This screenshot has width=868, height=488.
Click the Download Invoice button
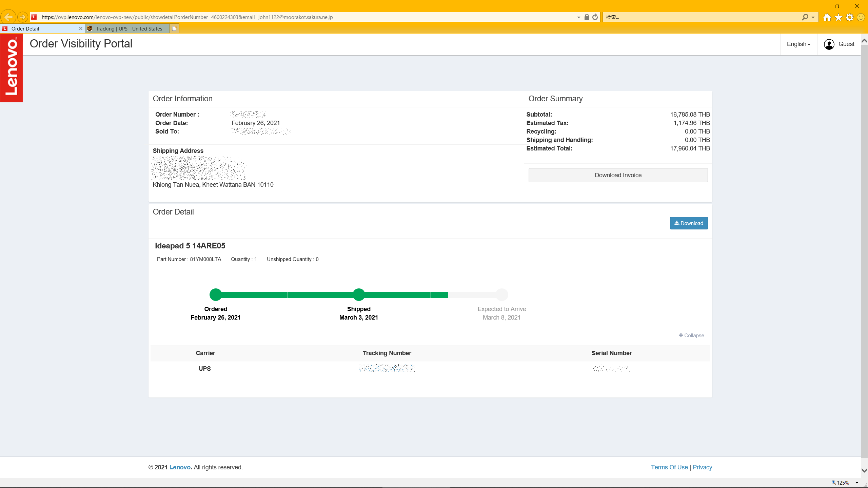pos(618,175)
